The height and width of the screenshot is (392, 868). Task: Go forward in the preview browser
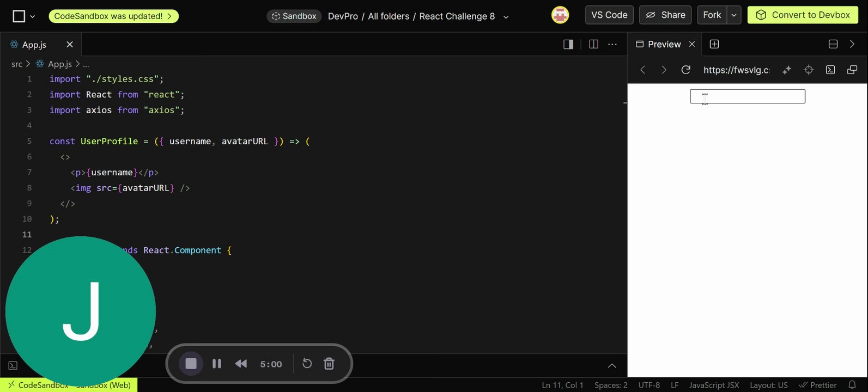click(x=664, y=70)
